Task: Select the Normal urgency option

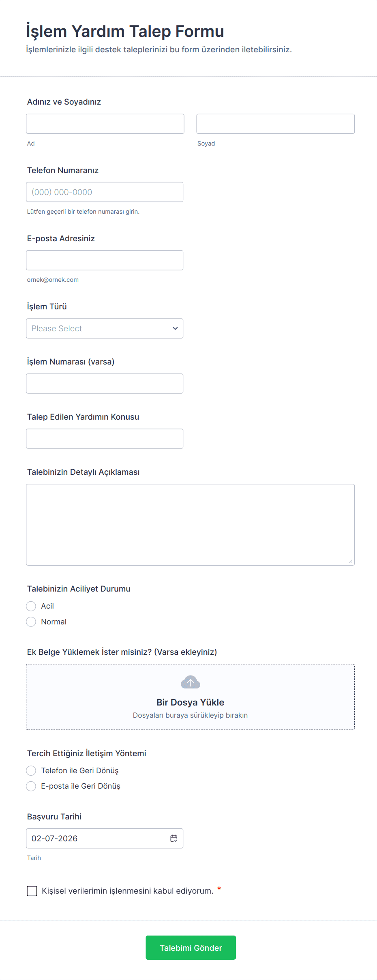Action: click(x=31, y=622)
